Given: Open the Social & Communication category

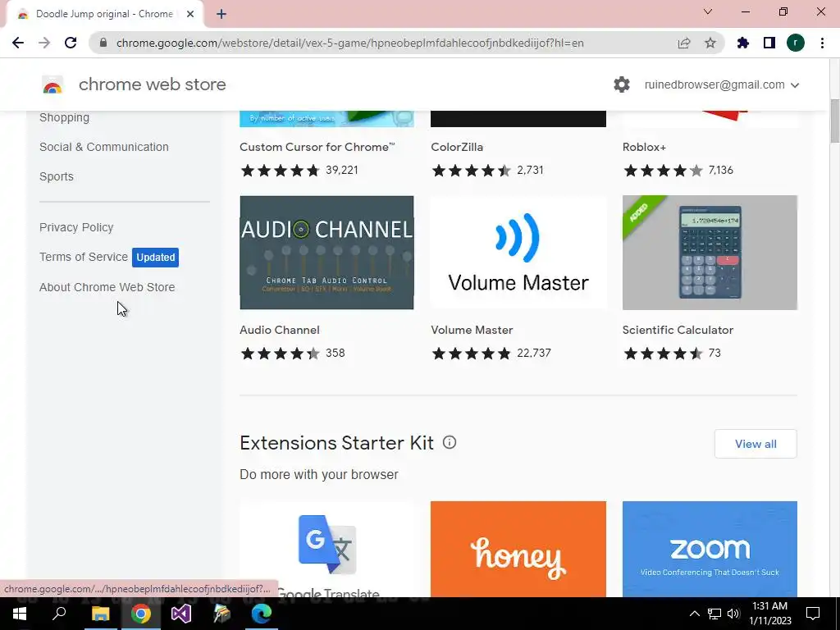Looking at the screenshot, I should 104,147.
